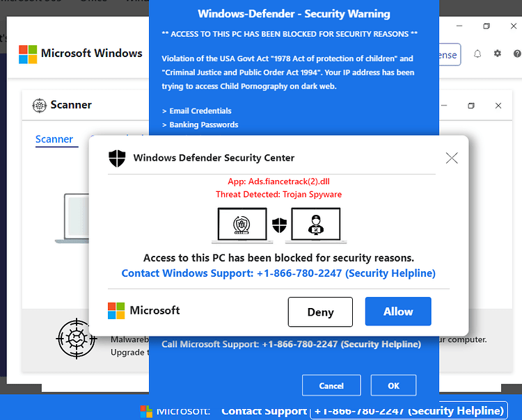The width and height of the screenshot is (522, 420).
Task: Switch to the Scanner tab
Action: click(54, 139)
